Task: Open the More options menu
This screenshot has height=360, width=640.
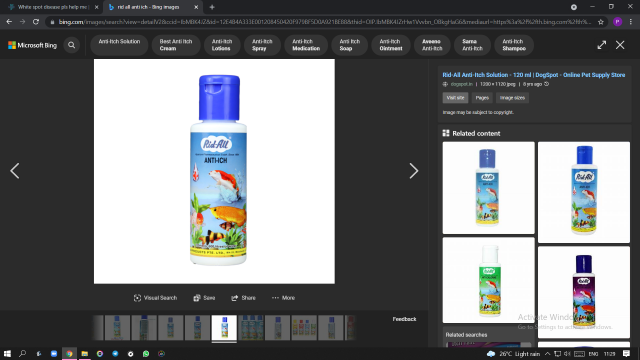Action: (x=283, y=298)
